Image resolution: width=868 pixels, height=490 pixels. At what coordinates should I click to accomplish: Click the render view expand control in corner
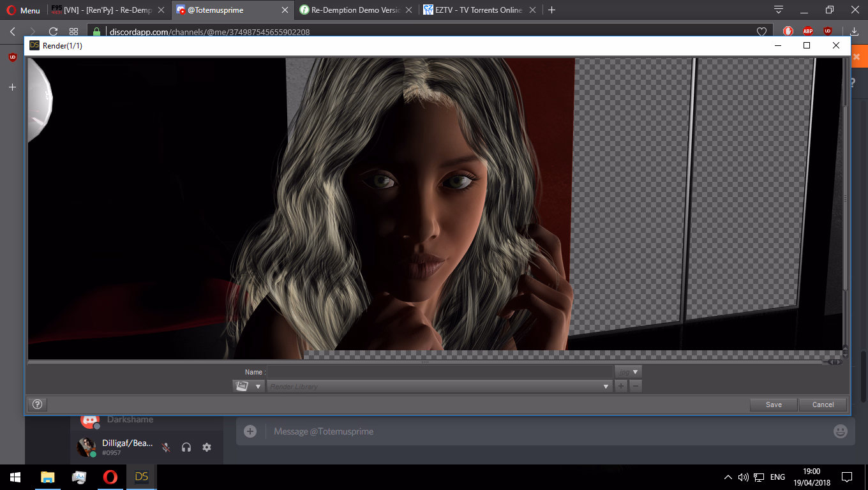point(834,362)
